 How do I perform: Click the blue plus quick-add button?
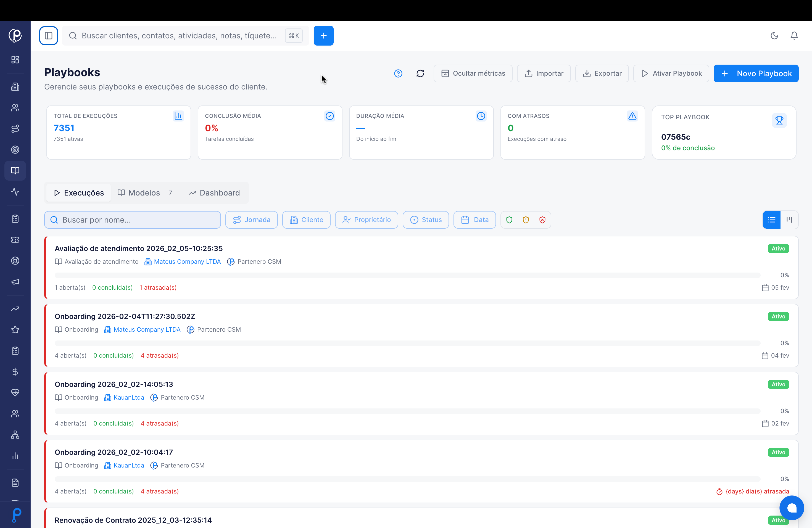click(x=323, y=35)
